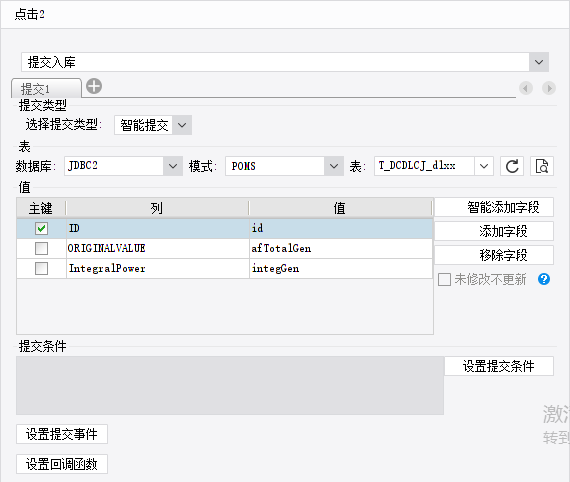Open the 智能提交 submit type dropdown
570x482 pixels.
[182, 125]
